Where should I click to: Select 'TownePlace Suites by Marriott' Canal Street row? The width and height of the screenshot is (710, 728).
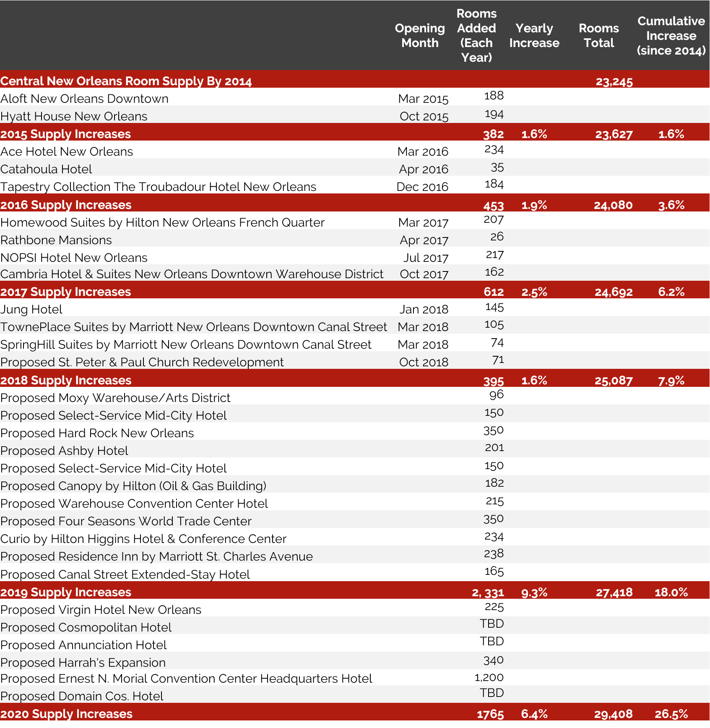click(x=194, y=327)
